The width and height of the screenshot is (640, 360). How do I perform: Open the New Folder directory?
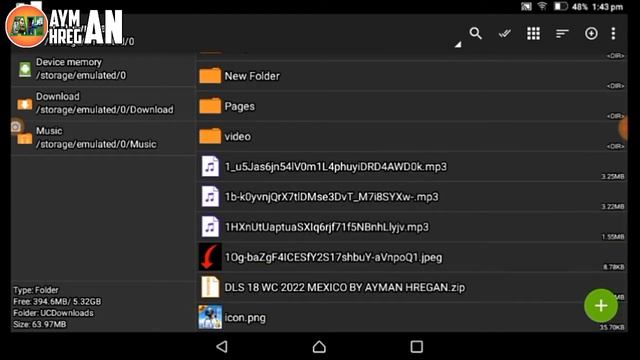[412, 76]
